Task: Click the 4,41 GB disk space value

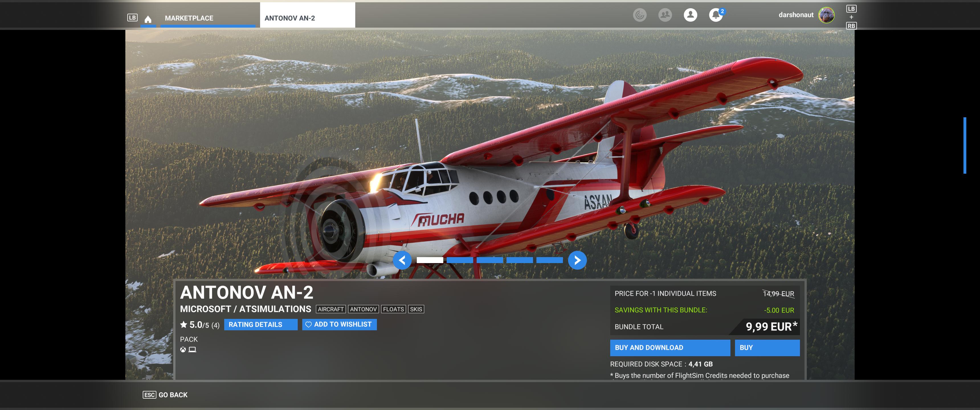Action: 700,364
